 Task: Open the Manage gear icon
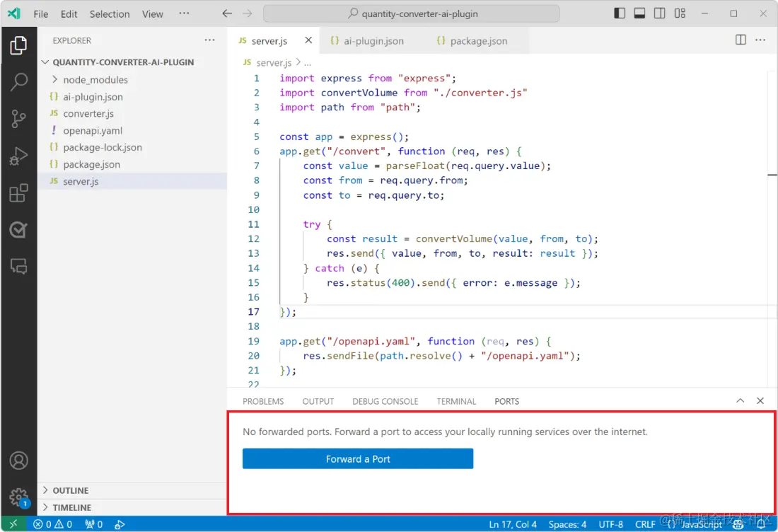click(18, 497)
